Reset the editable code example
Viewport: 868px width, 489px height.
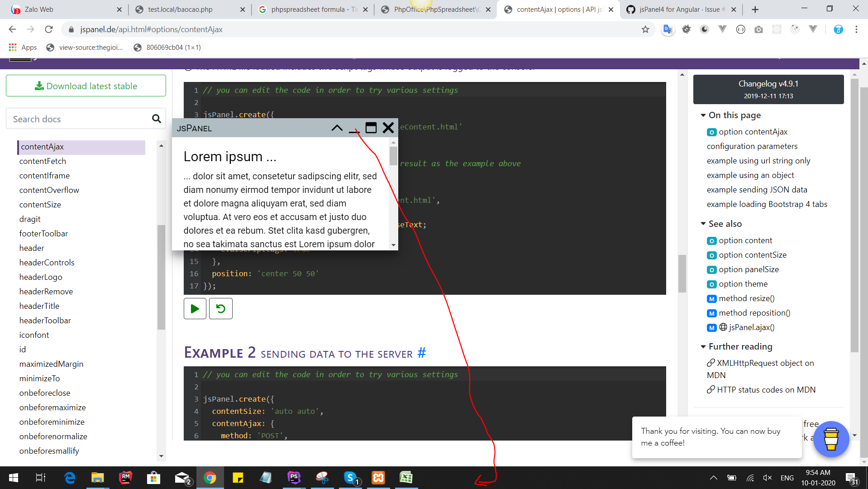click(220, 308)
